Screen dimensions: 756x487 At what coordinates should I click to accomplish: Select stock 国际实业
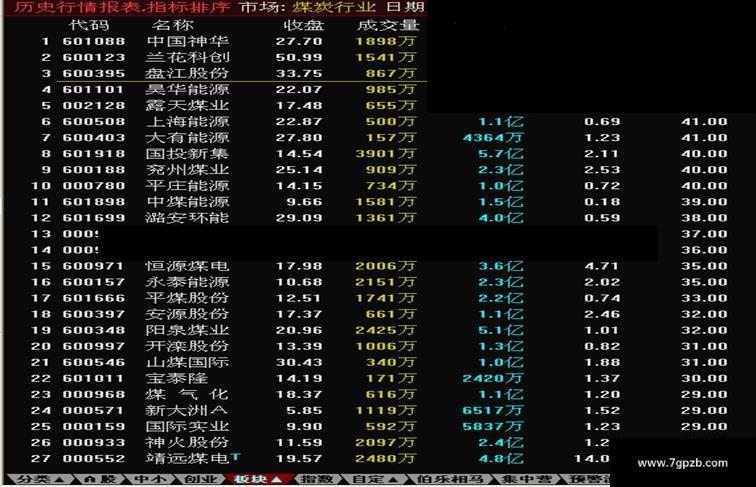click(187, 426)
